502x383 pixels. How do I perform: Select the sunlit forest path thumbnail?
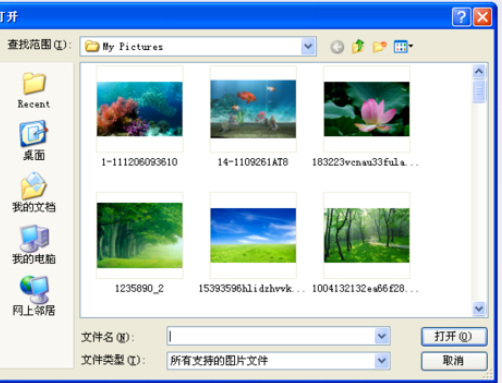point(367,235)
